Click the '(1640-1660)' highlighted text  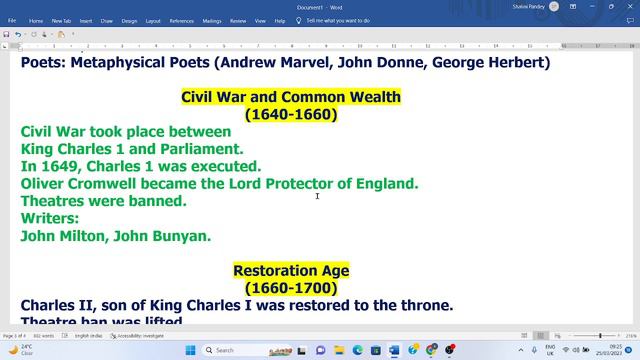291,114
